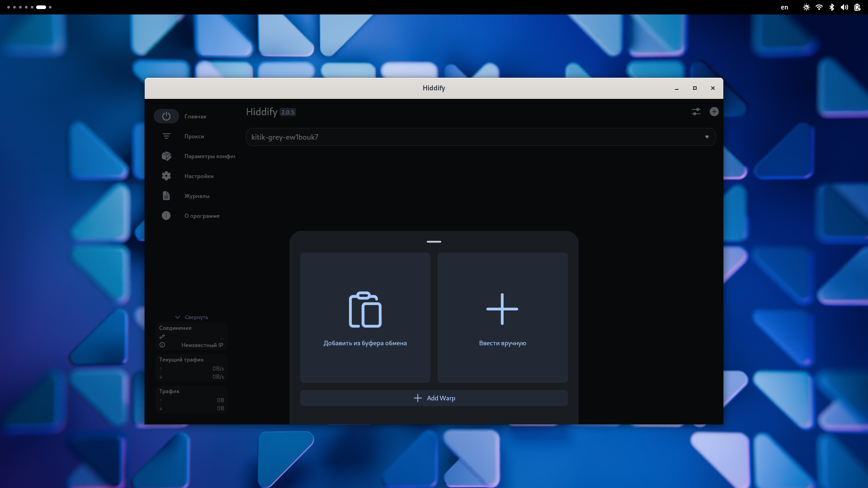Open the Настройки settings page
The height and width of the screenshot is (488, 868).
(199, 176)
